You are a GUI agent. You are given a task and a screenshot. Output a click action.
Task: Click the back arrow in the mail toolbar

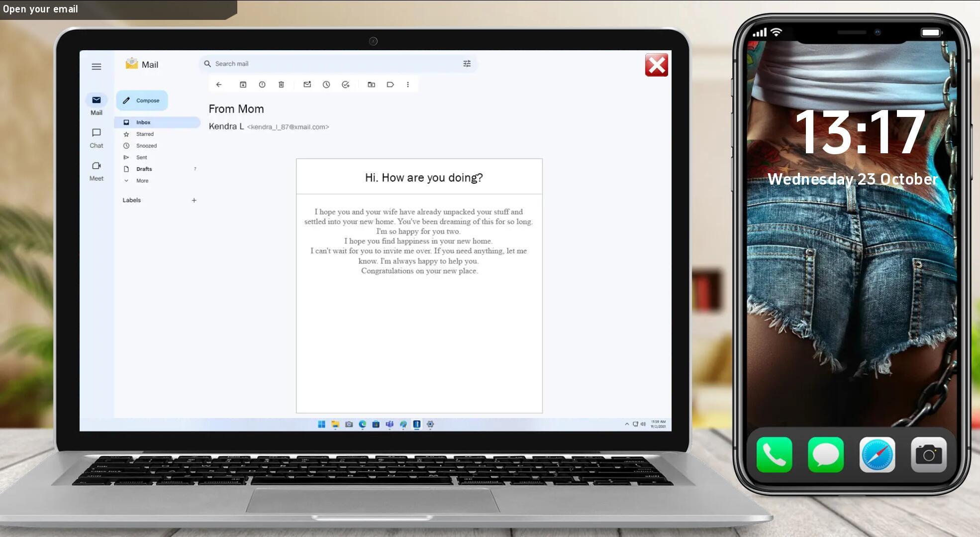219,85
